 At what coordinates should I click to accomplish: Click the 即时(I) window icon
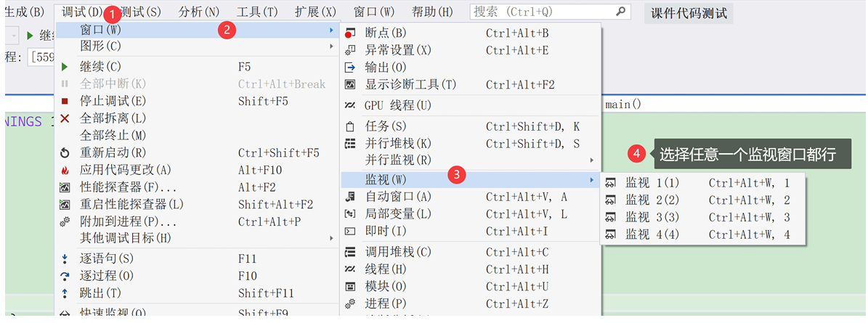pyautogui.click(x=349, y=231)
